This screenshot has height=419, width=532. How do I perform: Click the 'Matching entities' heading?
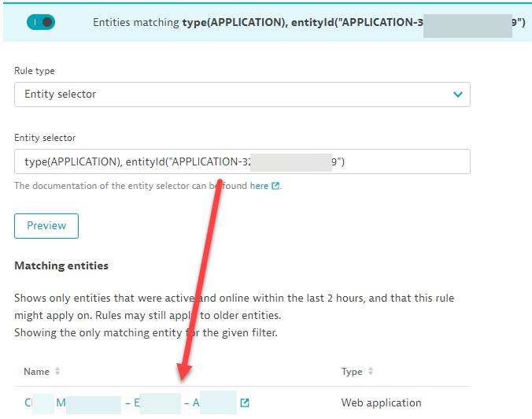pos(61,265)
